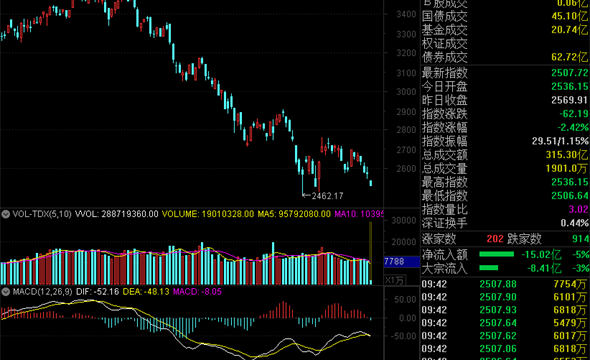Viewport: 590px width, 360px height.
Task: Click the 指数振幅 value 29.51/1.15%
Action: pyautogui.click(x=560, y=141)
